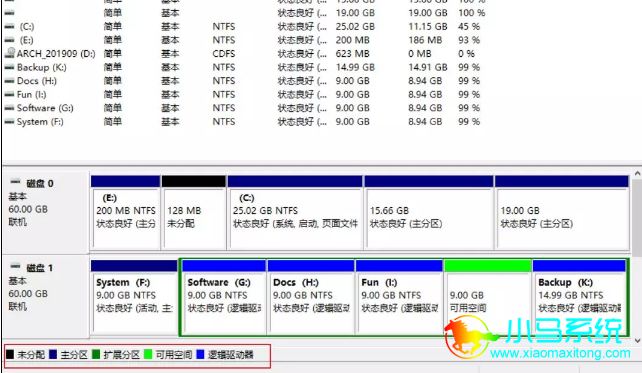Viewport: 642px width, 373px height.
Task: Click the Software (G:) name in volume list
Action: point(45,108)
